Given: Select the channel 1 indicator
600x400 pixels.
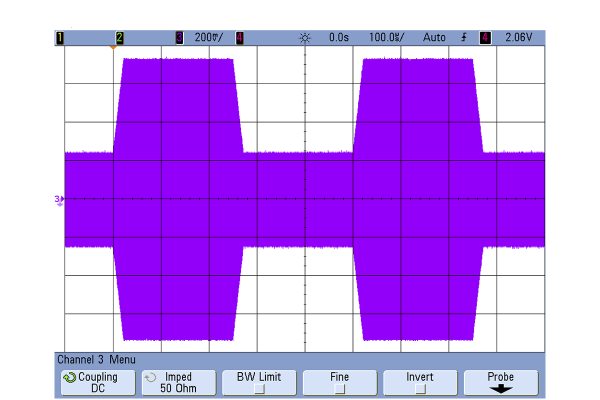Looking at the screenshot, I should (59, 37).
